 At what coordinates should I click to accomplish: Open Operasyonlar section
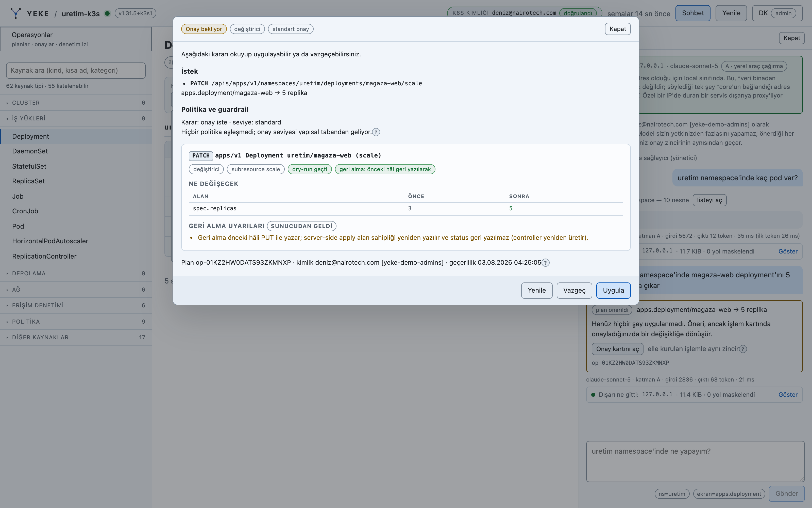(76, 39)
